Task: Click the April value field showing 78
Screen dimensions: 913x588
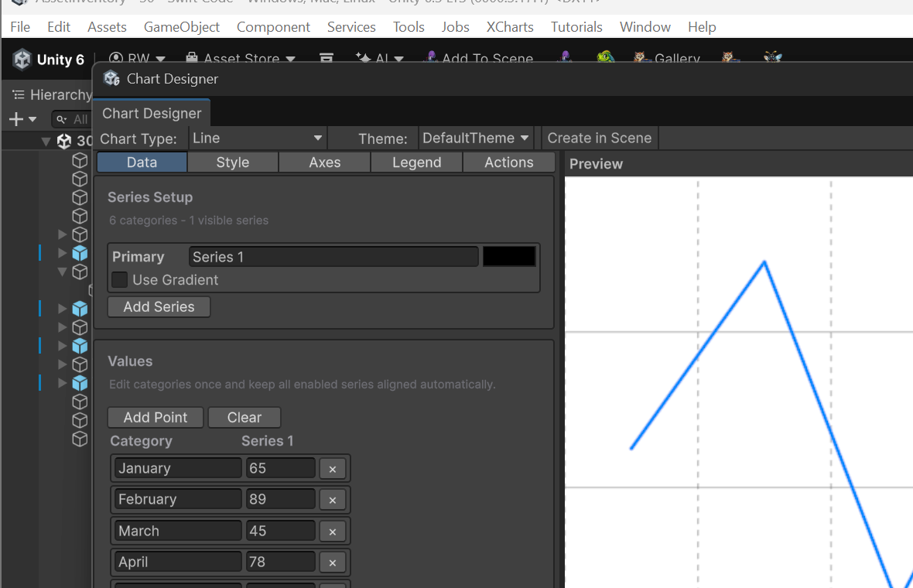Action: pyautogui.click(x=280, y=562)
